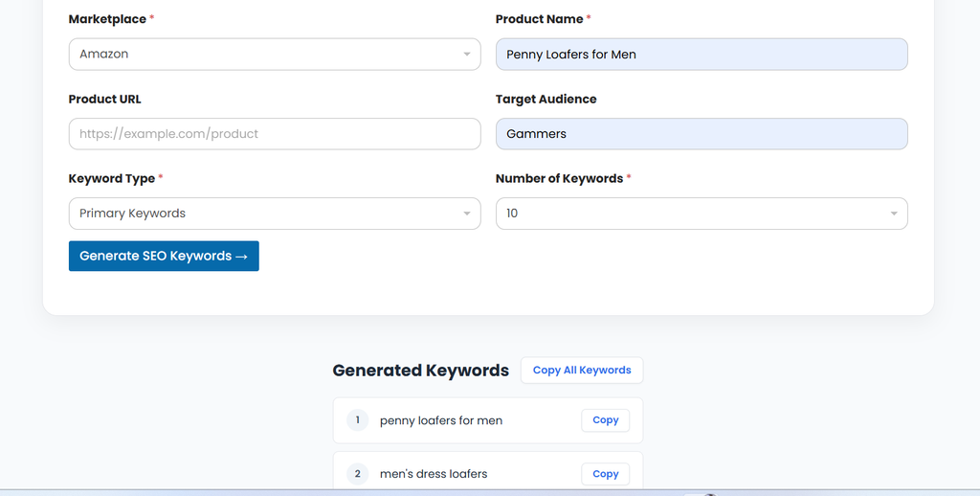The image size is (980, 496).
Task: Open the Number of Keywords dropdown
Action: pos(702,214)
